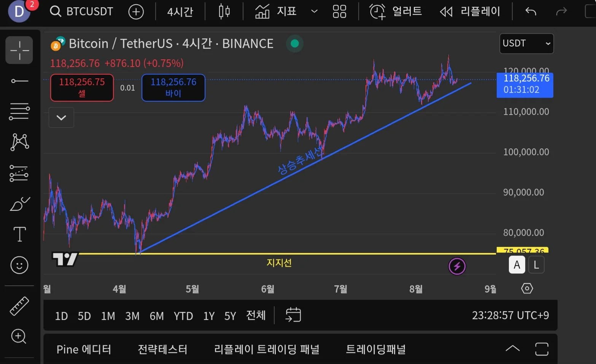This screenshot has height=364, width=596.
Task: Click the blue 바이 buy button
Action: pos(173,87)
